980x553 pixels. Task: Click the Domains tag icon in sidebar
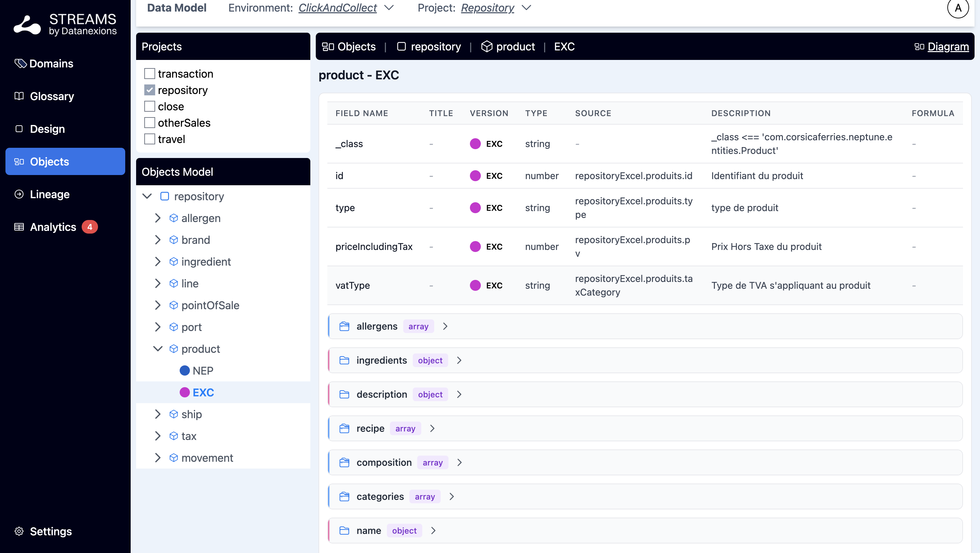(x=20, y=63)
